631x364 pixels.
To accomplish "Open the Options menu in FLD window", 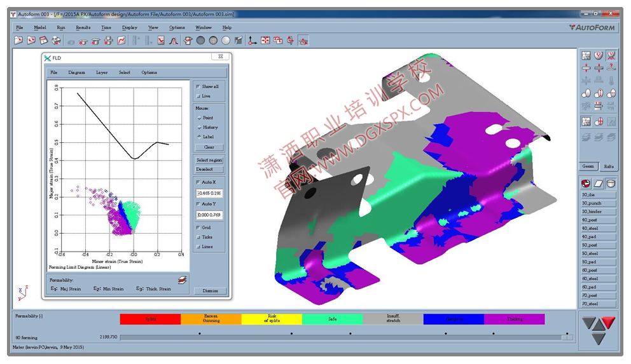I will point(149,72).
